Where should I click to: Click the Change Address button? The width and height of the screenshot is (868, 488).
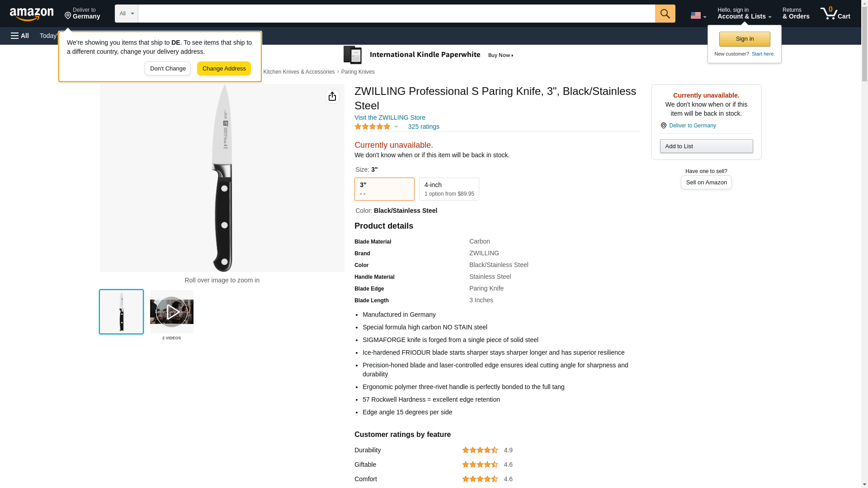(224, 69)
